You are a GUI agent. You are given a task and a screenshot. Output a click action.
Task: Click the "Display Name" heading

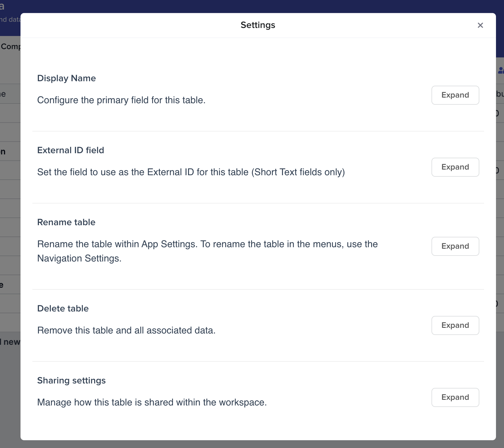coord(66,78)
